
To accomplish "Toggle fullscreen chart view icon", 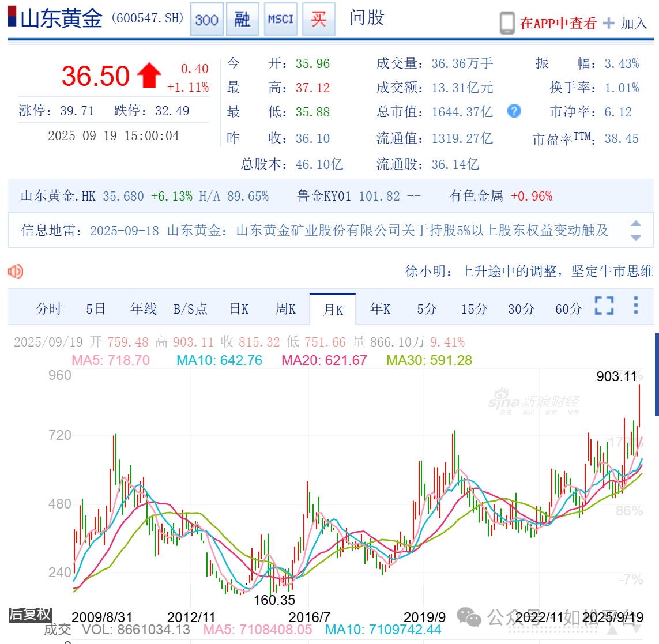I will coord(604,306).
